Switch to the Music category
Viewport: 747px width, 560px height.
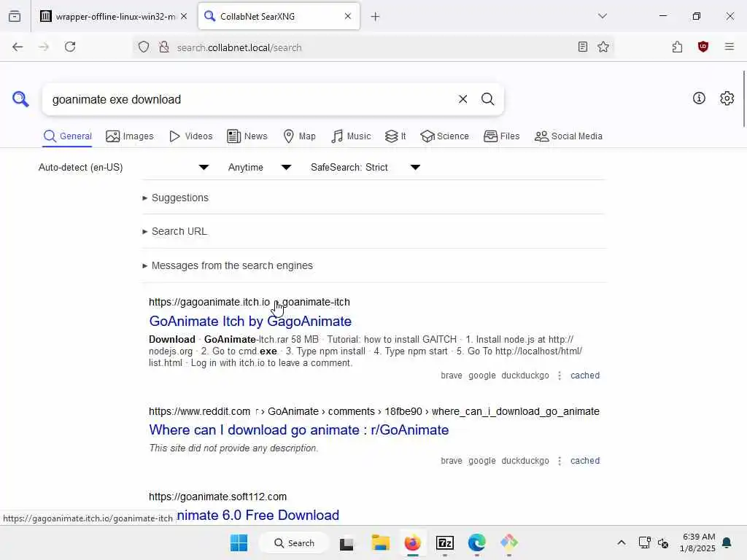[351, 136]
